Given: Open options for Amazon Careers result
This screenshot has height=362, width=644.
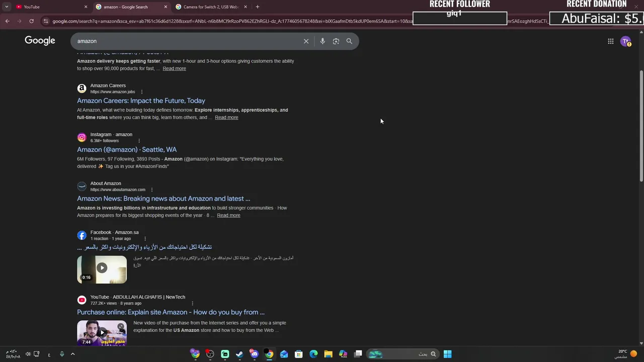Looking at the screenshot, I should (141, 92).
